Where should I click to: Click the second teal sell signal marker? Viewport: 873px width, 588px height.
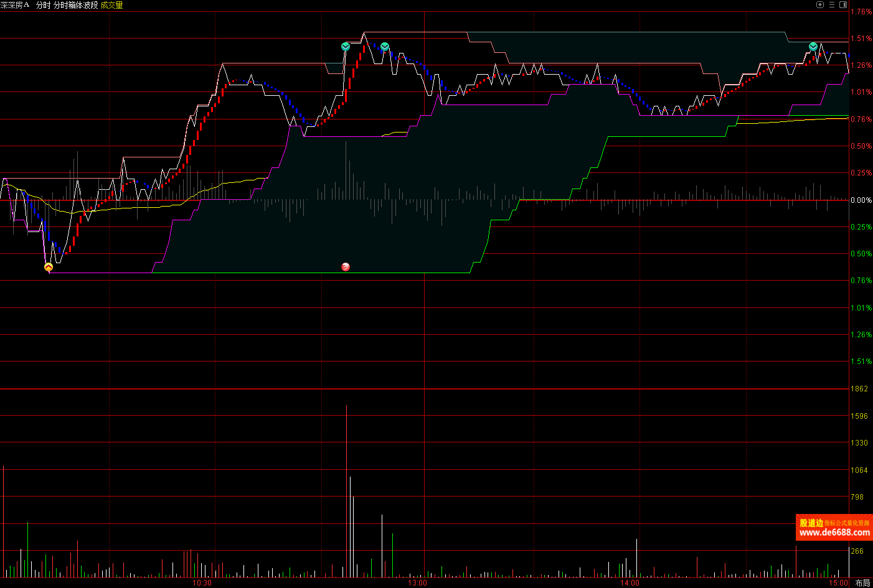click(385, 47)
